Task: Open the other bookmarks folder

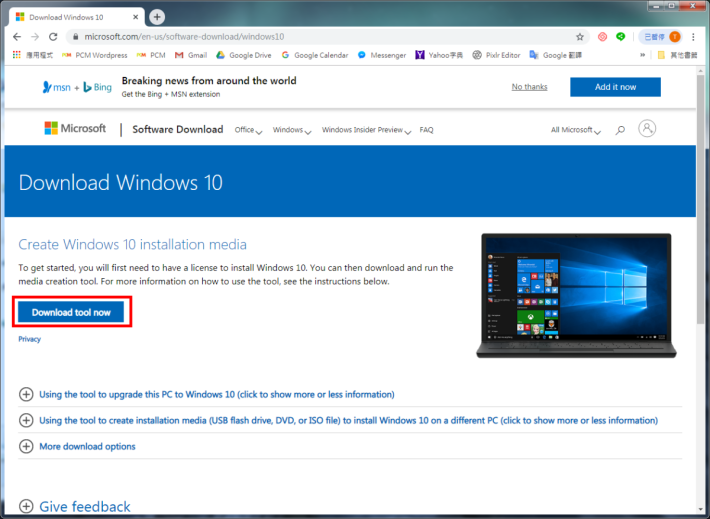Action: pyautogui.click(x=677, y=55)
